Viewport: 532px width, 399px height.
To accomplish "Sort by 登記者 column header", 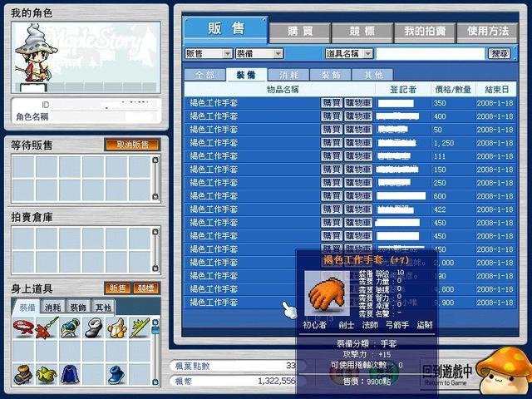I will point(402,90).
